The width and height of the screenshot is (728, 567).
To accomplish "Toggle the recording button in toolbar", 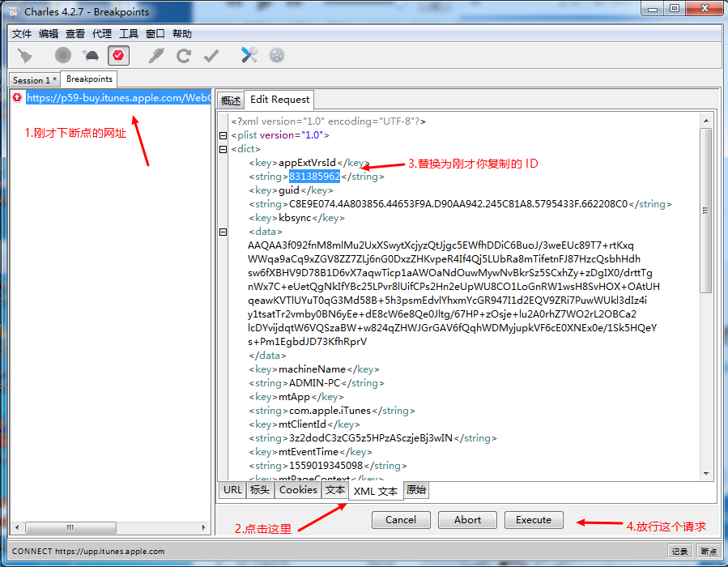I will (63, 55).
